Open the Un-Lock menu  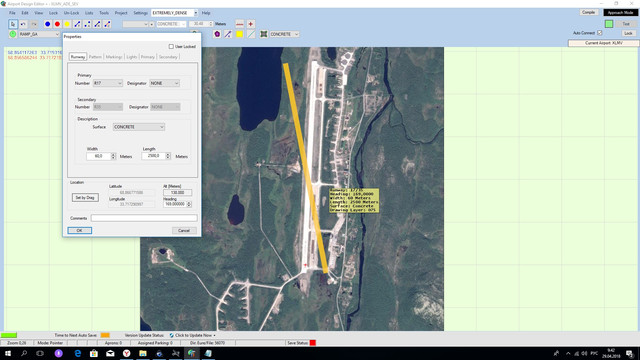click(x=71, y=13)
